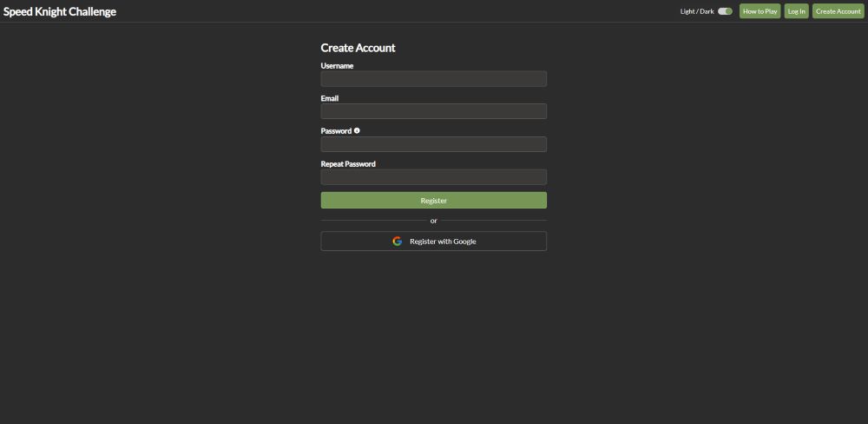The image size is (868, 424).
Task: Click the "Username" label
Action: tap(337, 65)
